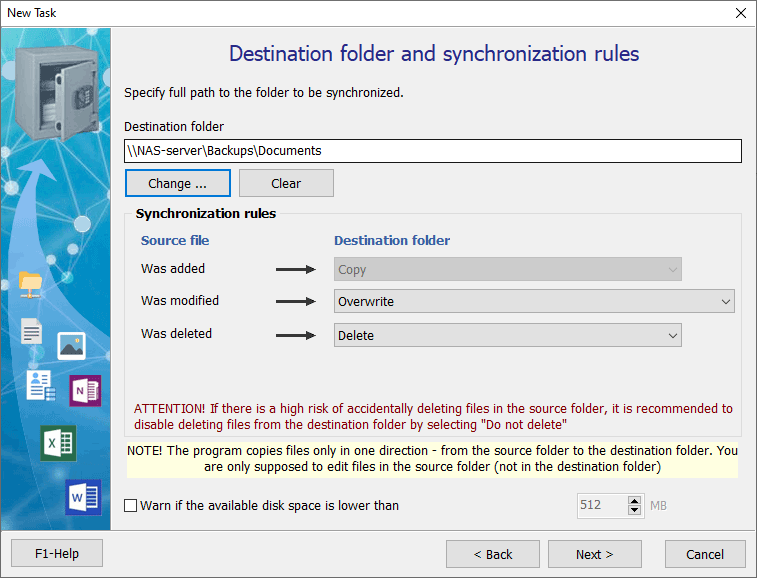Image resolution: width=757 pixels, height=578 pixels.
Task: Click the picture image icon
Action: click(x=71, y=346)
